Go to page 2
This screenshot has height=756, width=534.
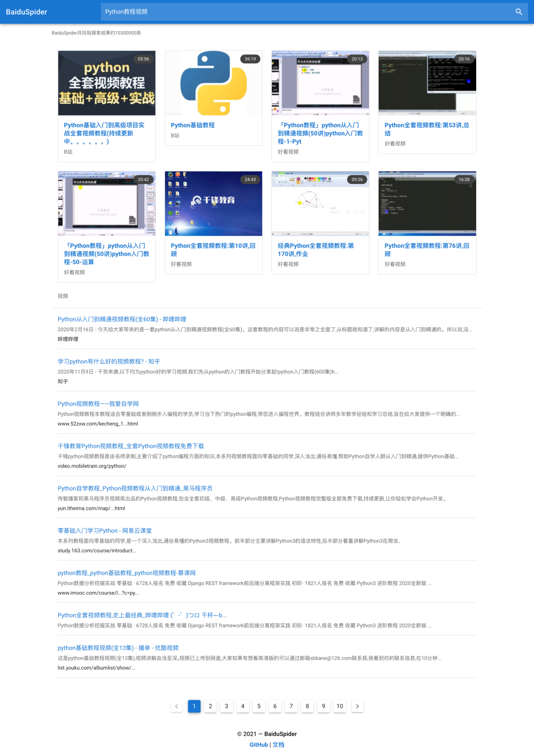coord(210,706)
